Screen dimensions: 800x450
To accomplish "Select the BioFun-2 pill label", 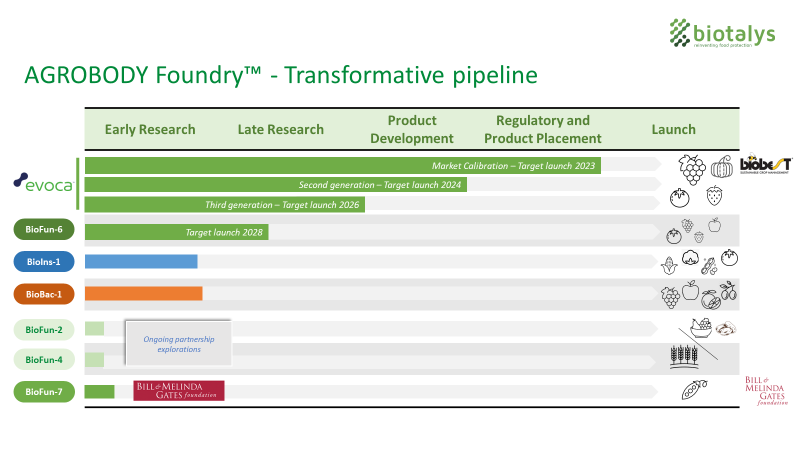I will coord(44,330).
